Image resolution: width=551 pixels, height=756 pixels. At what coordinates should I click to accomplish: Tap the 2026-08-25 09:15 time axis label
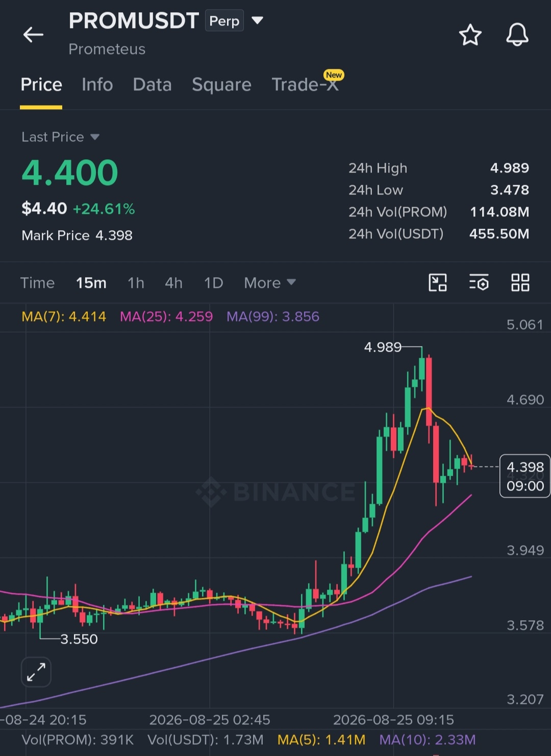393,720
